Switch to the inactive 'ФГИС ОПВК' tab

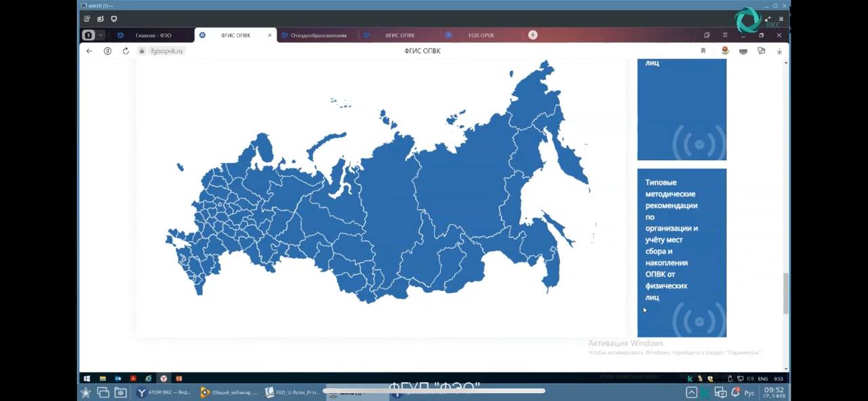(x=399, y=35)
